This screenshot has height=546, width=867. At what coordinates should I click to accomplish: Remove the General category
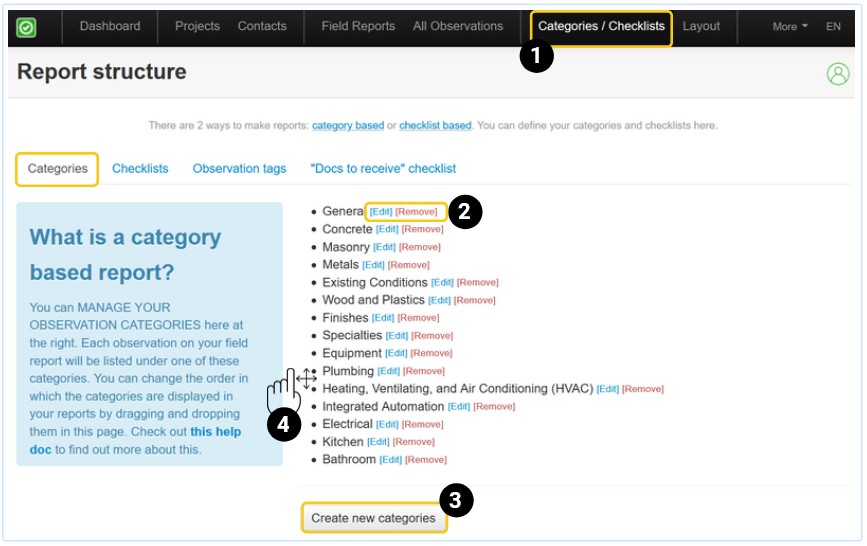tap(416, 212)
